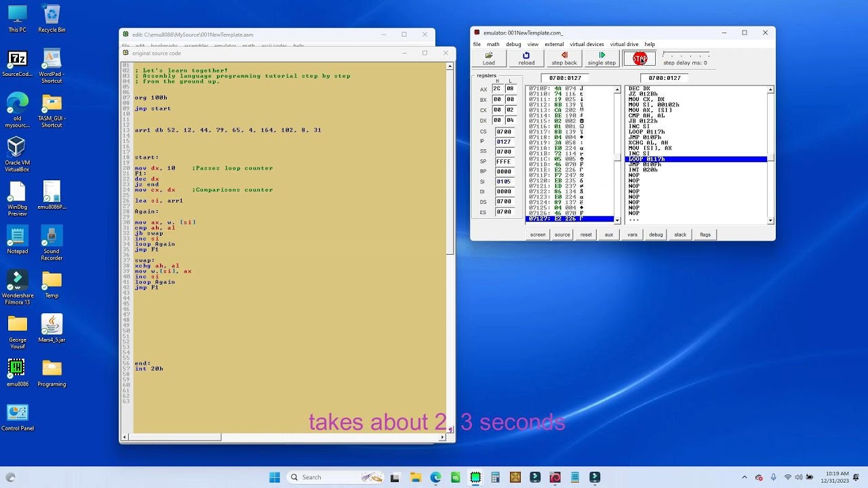Select the WordPad Shortcut desktop icon

52,66
